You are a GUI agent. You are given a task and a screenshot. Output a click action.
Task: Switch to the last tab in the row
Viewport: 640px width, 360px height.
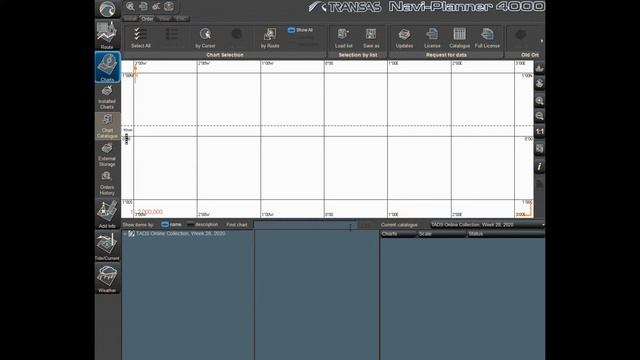coord(181,19)
